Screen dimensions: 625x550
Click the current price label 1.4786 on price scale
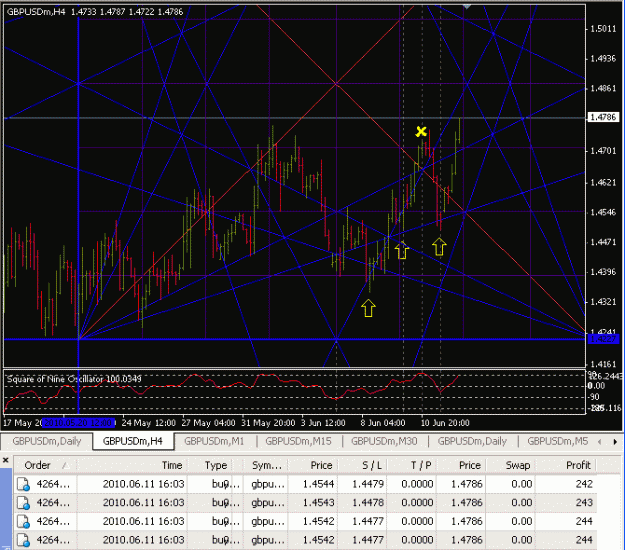click(x=603, y=117)
